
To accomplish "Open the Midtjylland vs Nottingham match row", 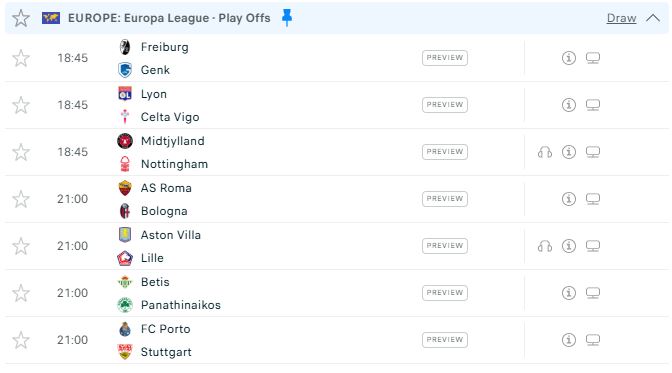I will click(336, 152).
